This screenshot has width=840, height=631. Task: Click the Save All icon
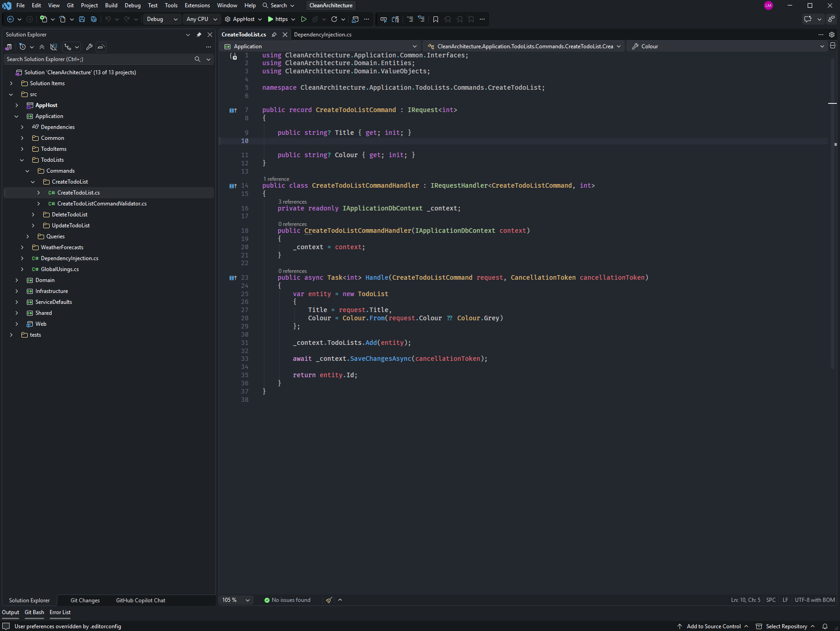[94, 19]
